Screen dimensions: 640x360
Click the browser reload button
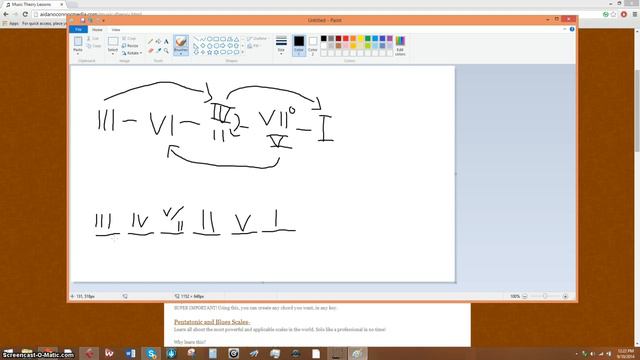tap(25, 14)
